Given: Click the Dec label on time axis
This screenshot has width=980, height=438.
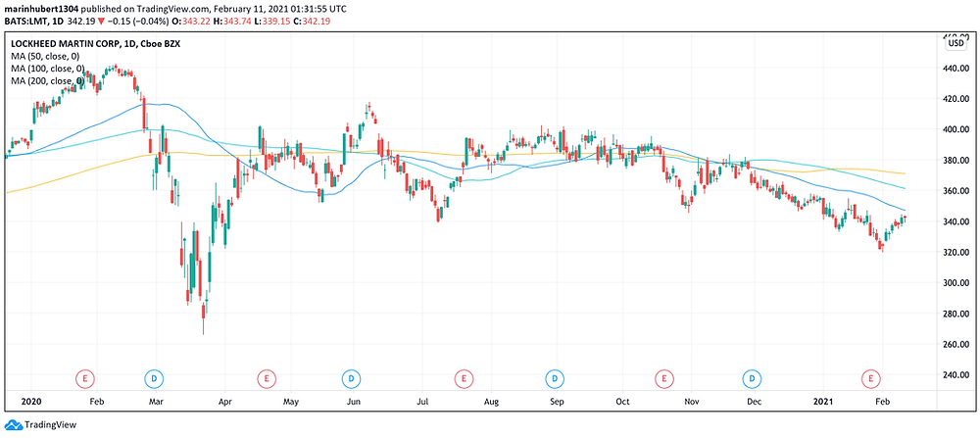Looking at the screenshot, I should coord(755,401).
